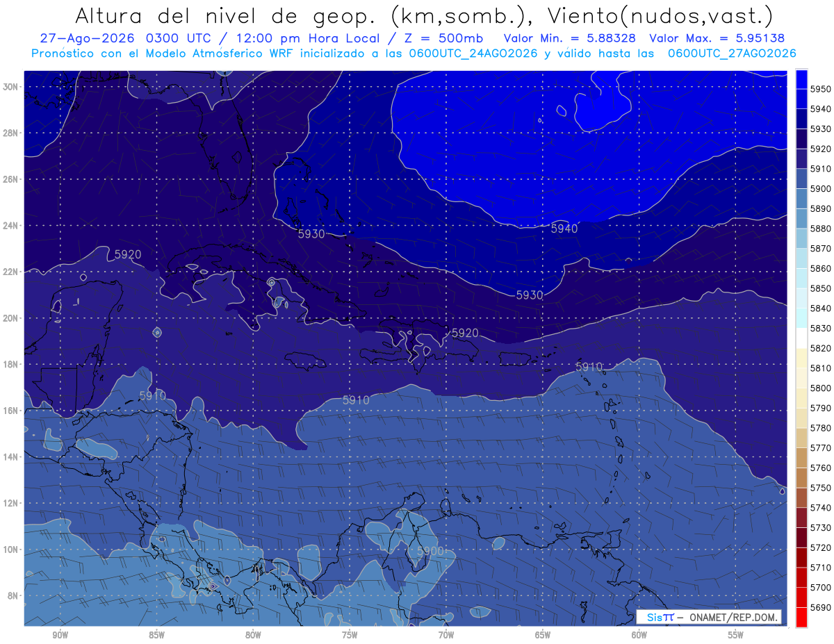Click the red swatch at the color bar bottom
Screen dimensions: 834x644
click(x=801, y=617)
